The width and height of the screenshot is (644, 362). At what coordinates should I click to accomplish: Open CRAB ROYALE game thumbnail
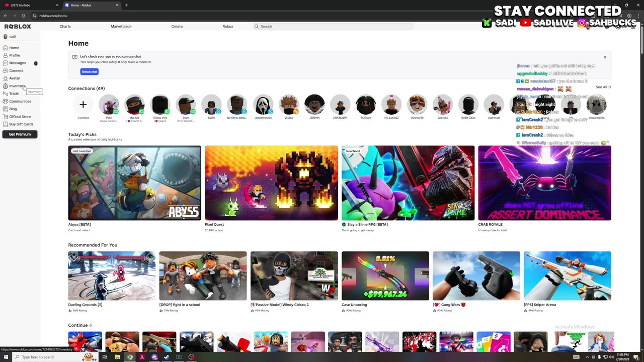pyautogui.click(x=544, y=183)
